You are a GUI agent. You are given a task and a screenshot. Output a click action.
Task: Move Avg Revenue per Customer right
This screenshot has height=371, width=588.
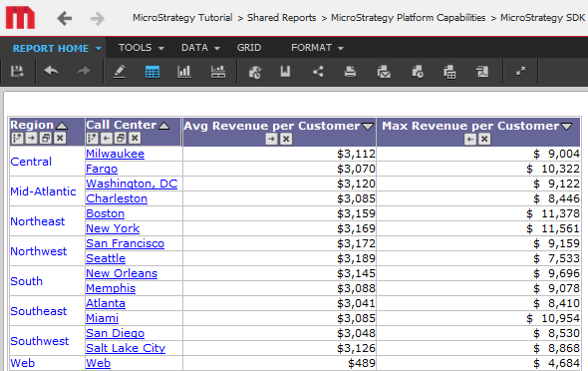tap(271, 140)
